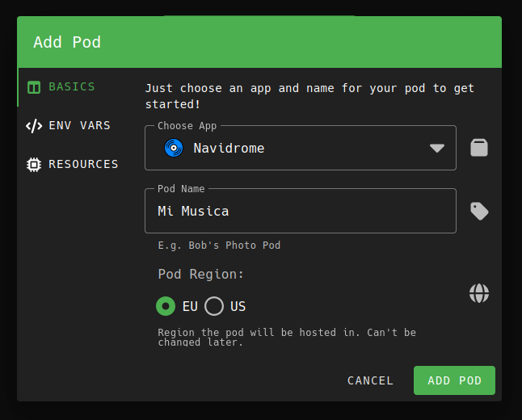The width and height of the screenshot is (522, 420).
Task: Confirm with the green Add Pod button
Action: point(454,380)
